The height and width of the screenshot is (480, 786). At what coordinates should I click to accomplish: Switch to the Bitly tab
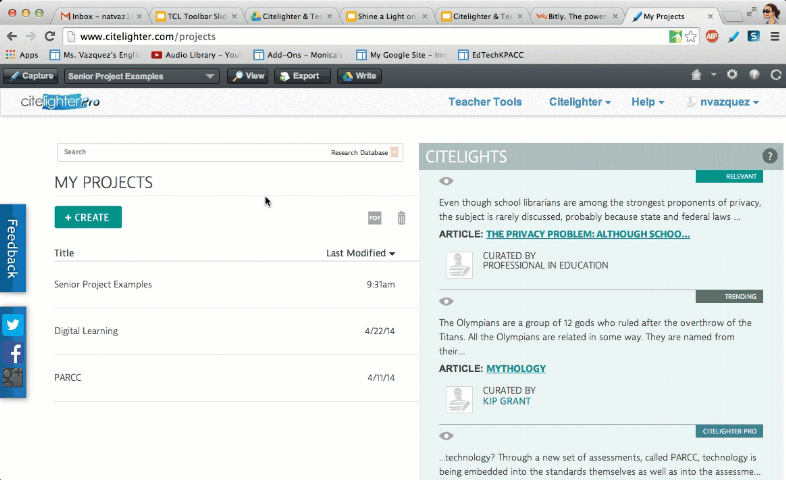tap(576, 16)
